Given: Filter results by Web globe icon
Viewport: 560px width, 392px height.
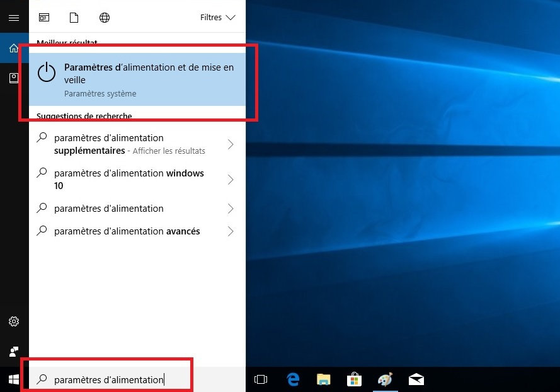Looking at the screenshot, I should [x=105, y=18].
